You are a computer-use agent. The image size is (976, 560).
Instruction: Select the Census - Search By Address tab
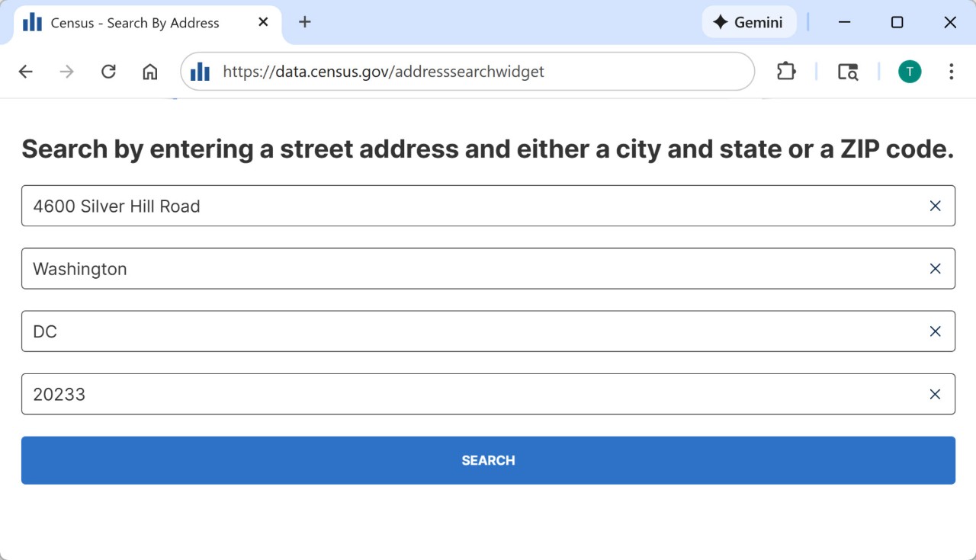pyautogui.click(x=135, y=23)
